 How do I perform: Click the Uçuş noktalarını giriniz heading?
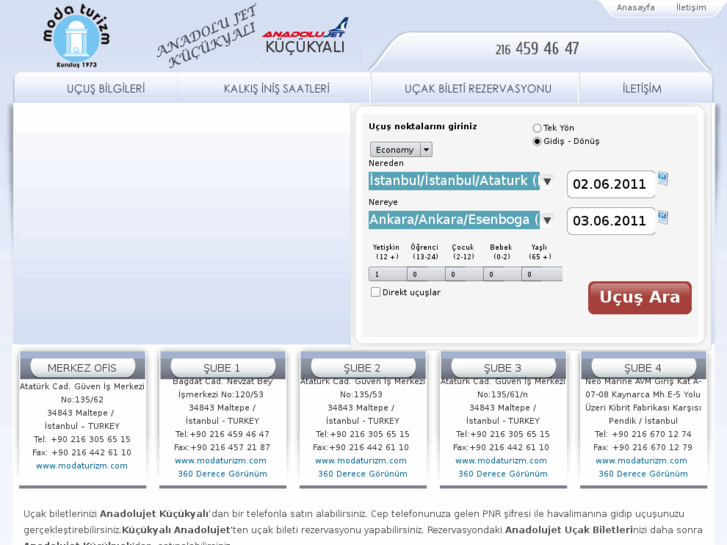pyautogui.click(x=422, y=126)
